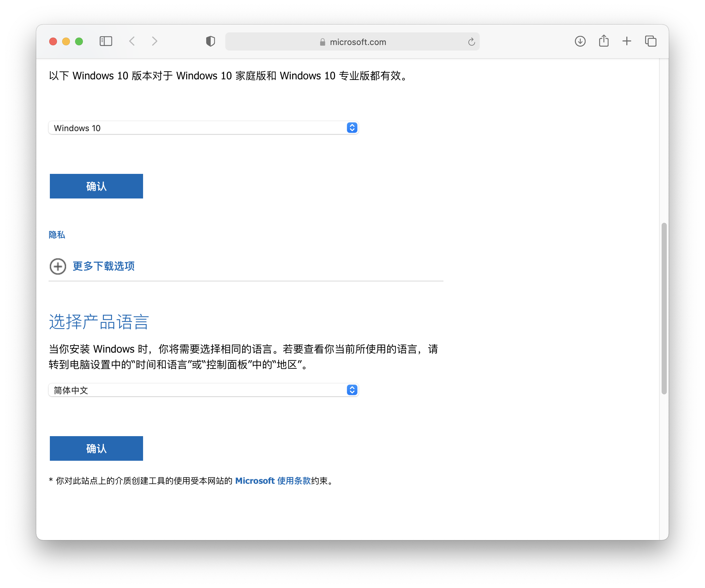Click the green full-screen window button
The height and width of the screenshot is (588, 705).
79,41
